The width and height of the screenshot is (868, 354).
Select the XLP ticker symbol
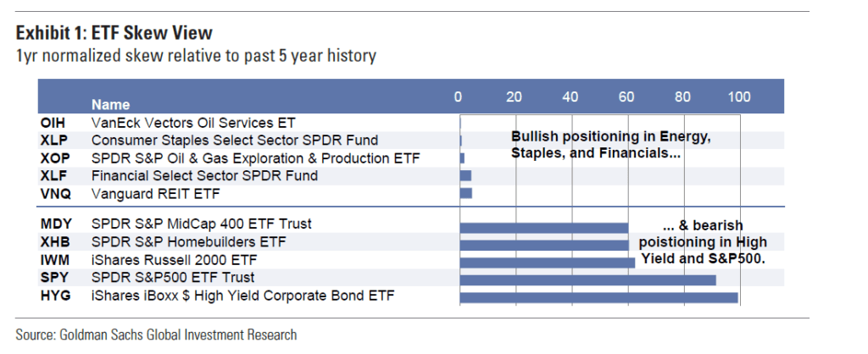[53, 141]
